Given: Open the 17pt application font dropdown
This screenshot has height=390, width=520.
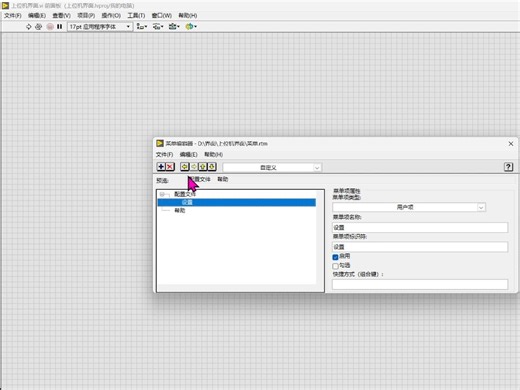Looking at the screenshot, I should 100,27.
